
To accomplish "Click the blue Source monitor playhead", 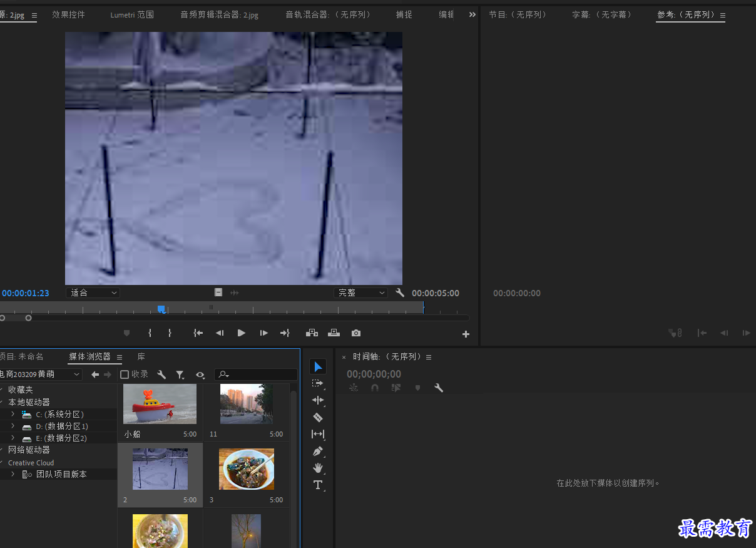I will pos(161,309).
